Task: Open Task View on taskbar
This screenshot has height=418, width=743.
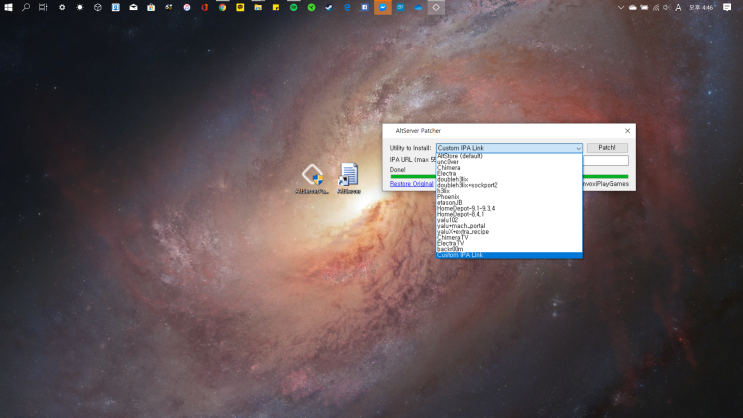Action: point(43,7)
